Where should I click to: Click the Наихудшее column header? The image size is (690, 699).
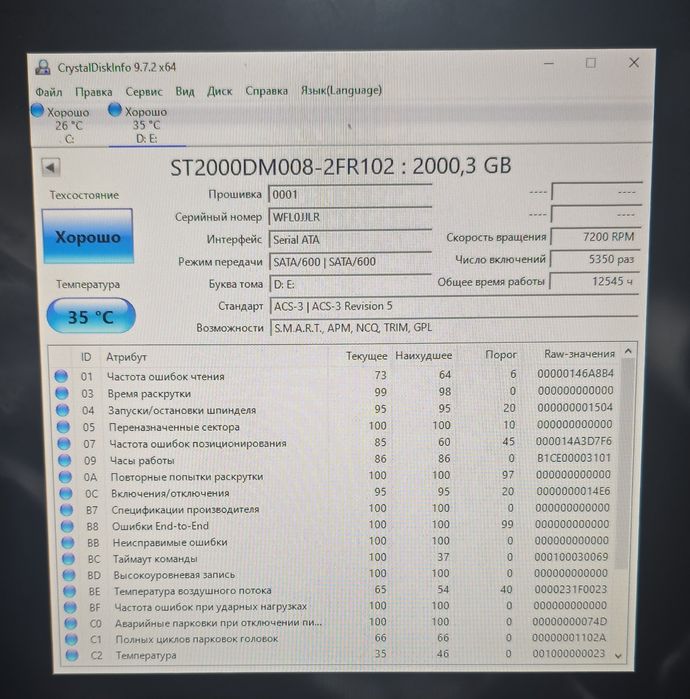[x=423, y=356]
